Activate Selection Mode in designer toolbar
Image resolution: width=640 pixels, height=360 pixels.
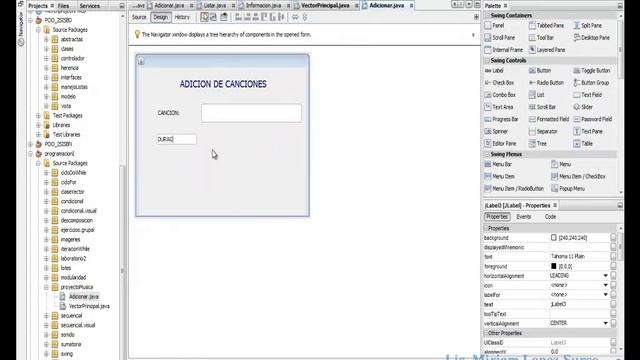(x=204, y=17)
